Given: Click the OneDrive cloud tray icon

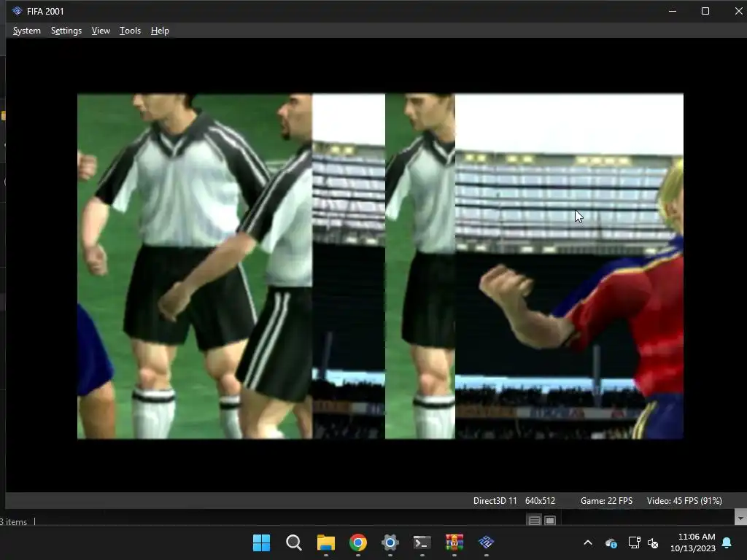Looking at the screenshot, I should click(611, 542).
